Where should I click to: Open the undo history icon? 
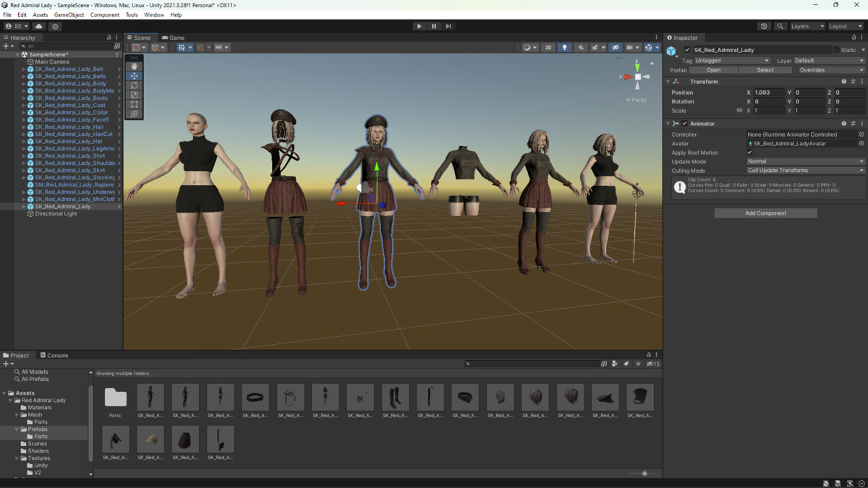tap(764, 26)
